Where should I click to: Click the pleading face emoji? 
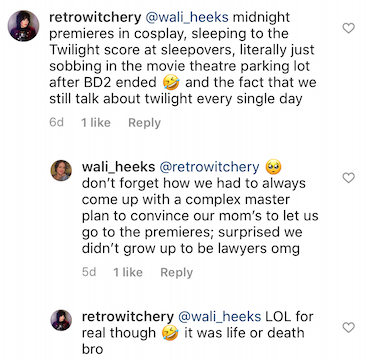[273, 167]
